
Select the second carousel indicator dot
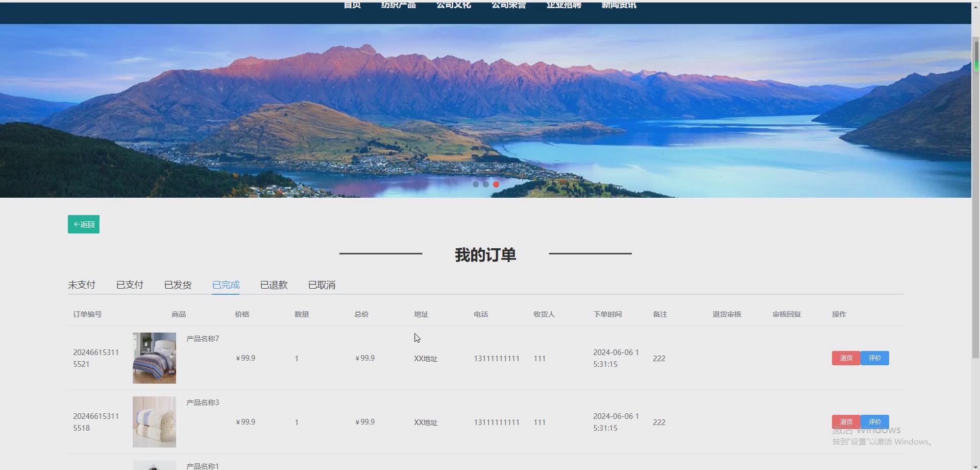coord(486,184)
